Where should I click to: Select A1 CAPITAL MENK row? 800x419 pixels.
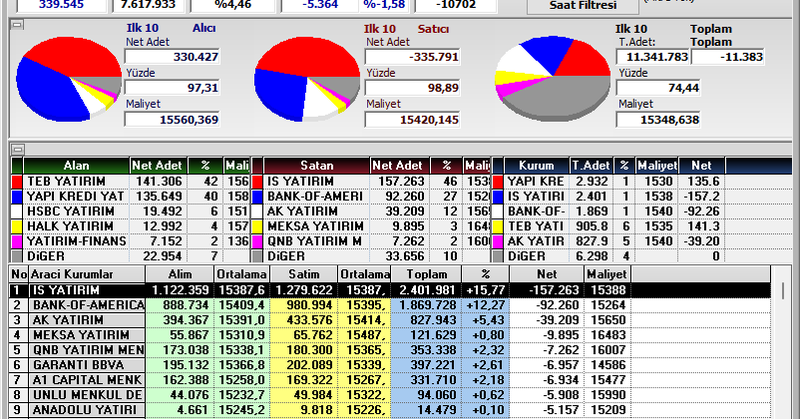(x=390, y=380)
